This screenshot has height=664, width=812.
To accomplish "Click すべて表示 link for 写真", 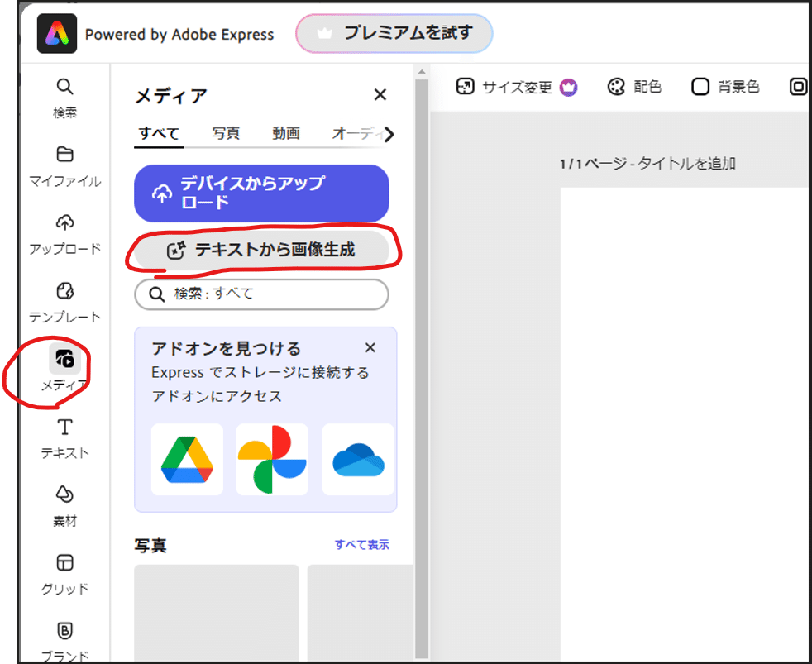I will point(361,544).
